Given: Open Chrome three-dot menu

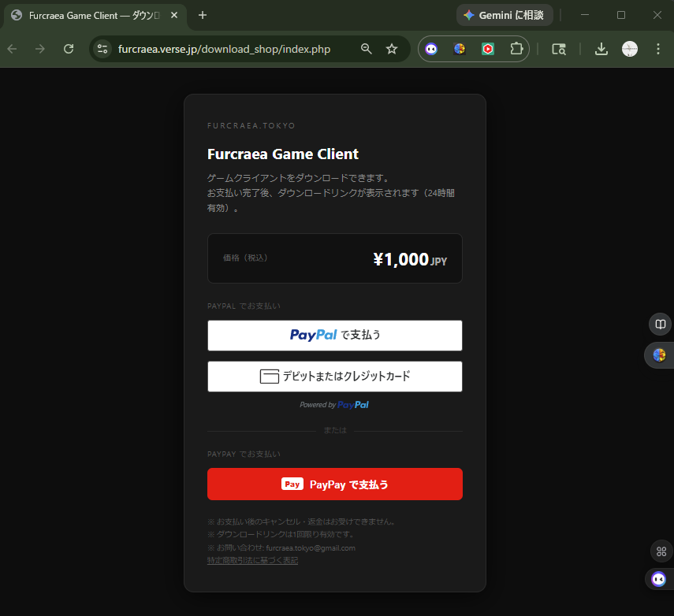Looking at the screenshot, I should (x=658, y=49).
